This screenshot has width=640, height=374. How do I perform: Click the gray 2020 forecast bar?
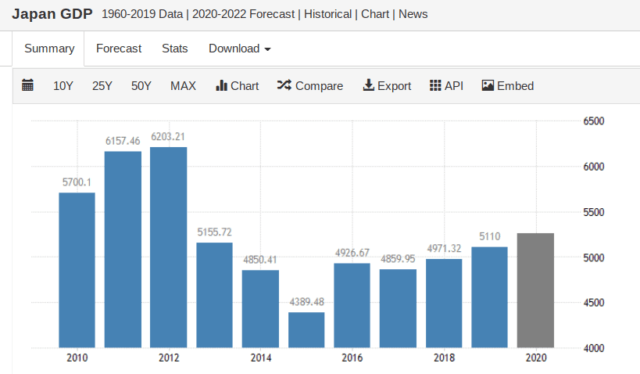pyautogui.click(x=536, y=290)
